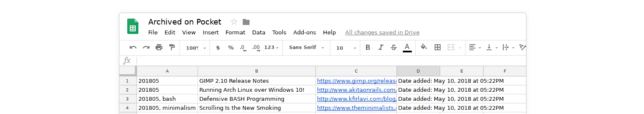
Task: Click the Redo icon
Action: pos(146,47)
